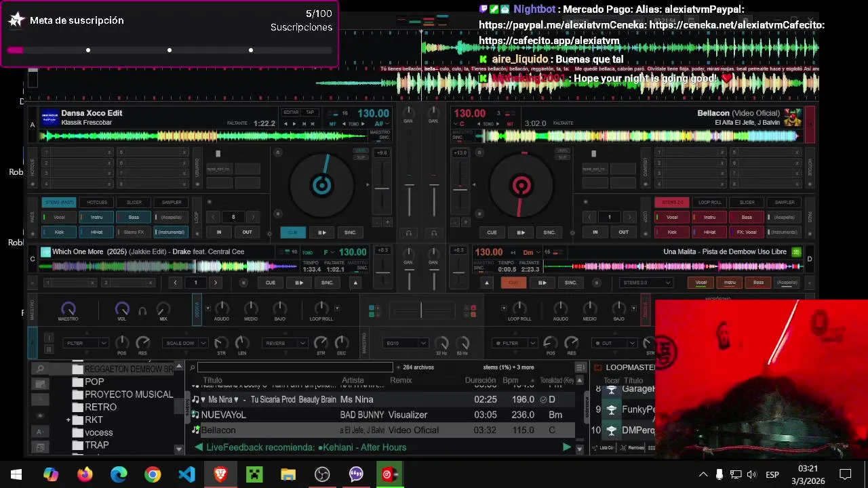Image resolution: width=868 pixels, height=488 pixels.
Task: Open Visual Studio Code from taskbar
Action: coord(186,474)
